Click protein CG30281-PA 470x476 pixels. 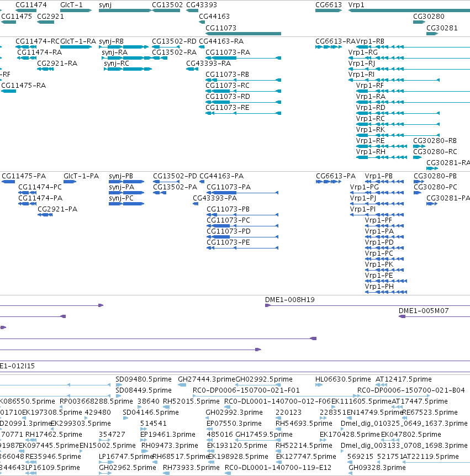pos(448,198)
